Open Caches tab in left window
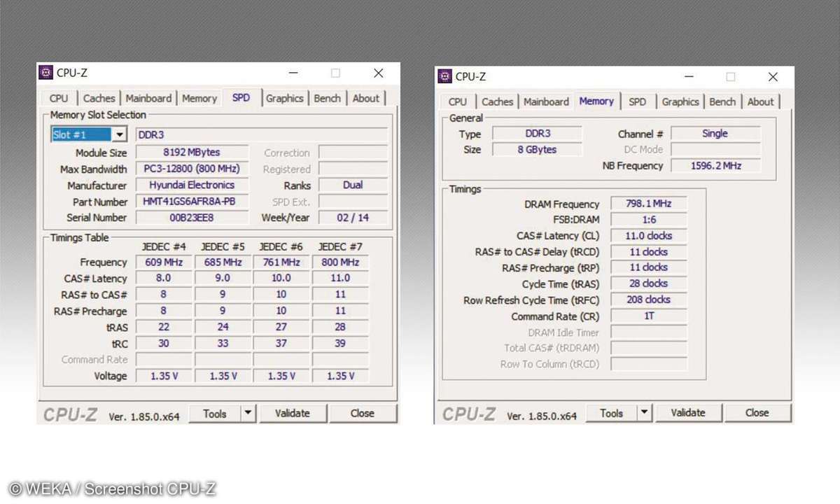The width and height of the screenshot is (840, 504). point(99,99)
